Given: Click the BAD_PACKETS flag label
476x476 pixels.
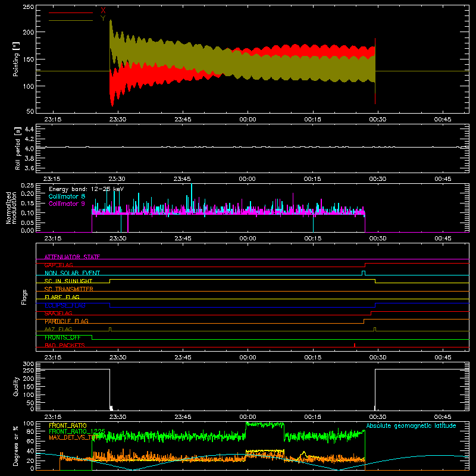Looking at the screenshot, I should [x=65, y=345].
